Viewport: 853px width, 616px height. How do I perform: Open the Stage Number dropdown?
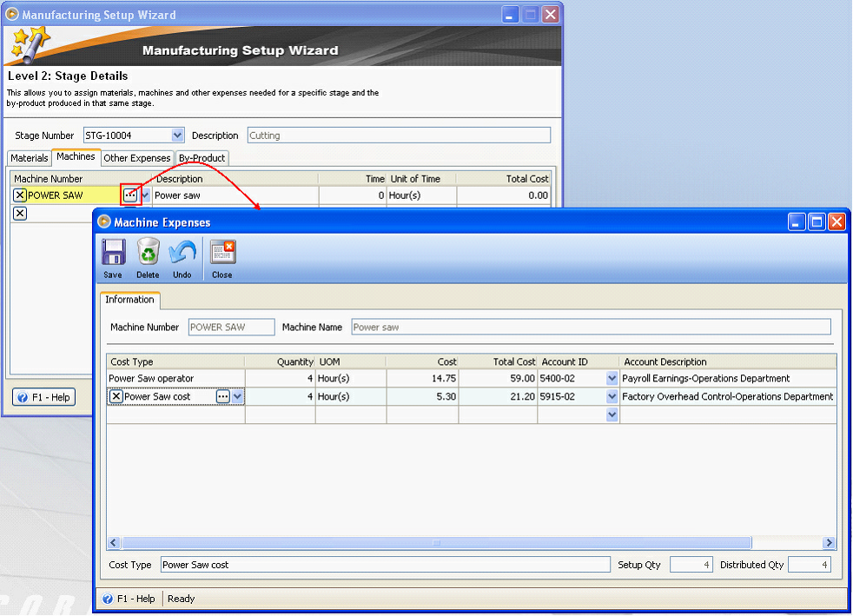pos(177,135)
